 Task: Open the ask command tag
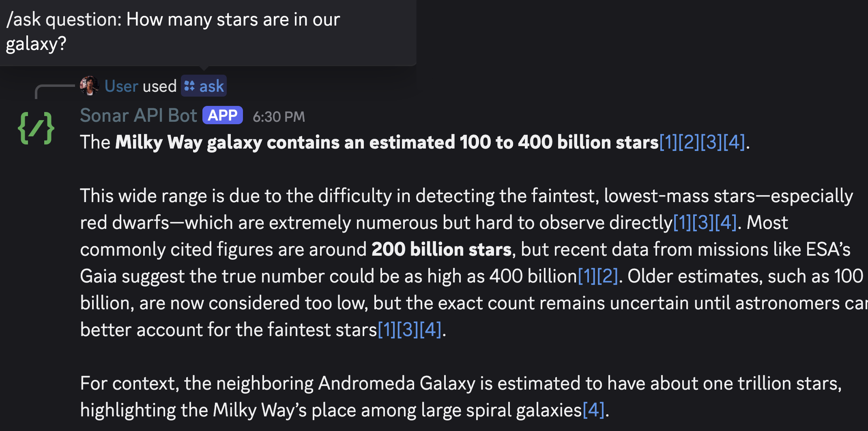click(204, 86)
